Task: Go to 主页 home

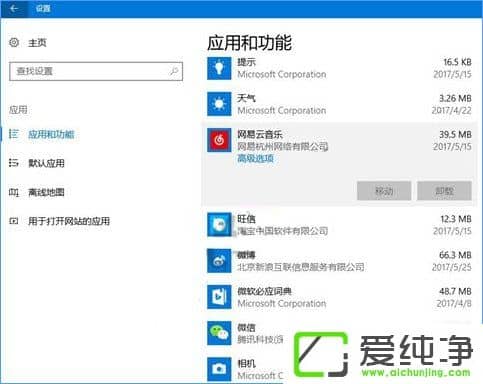Action: [37, 43]
